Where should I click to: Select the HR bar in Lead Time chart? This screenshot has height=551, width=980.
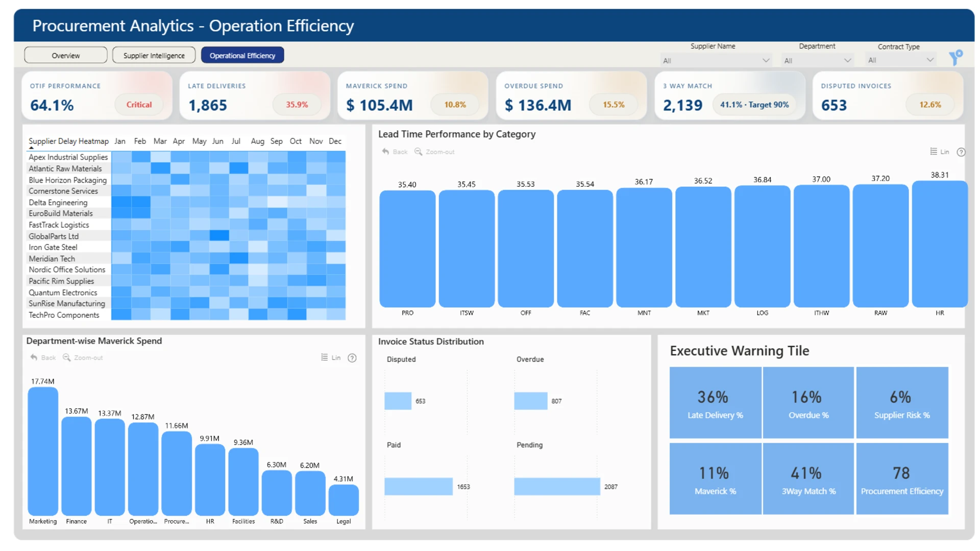pyautogui.click(x=940, y=244)
